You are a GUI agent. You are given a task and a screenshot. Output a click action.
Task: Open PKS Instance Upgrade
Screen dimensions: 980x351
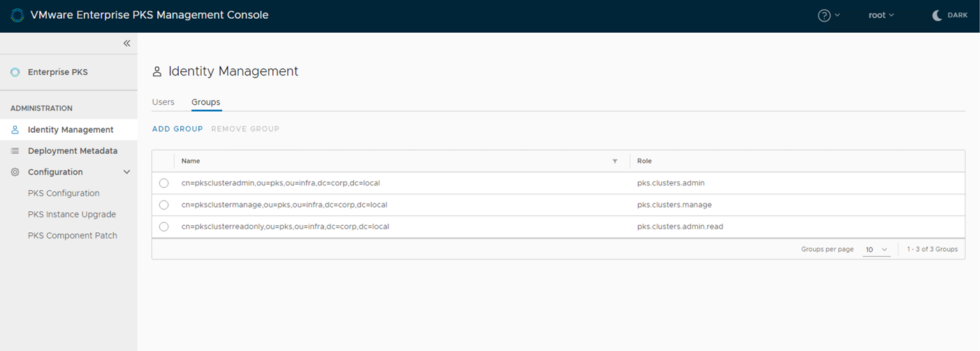tap(72, 215)
